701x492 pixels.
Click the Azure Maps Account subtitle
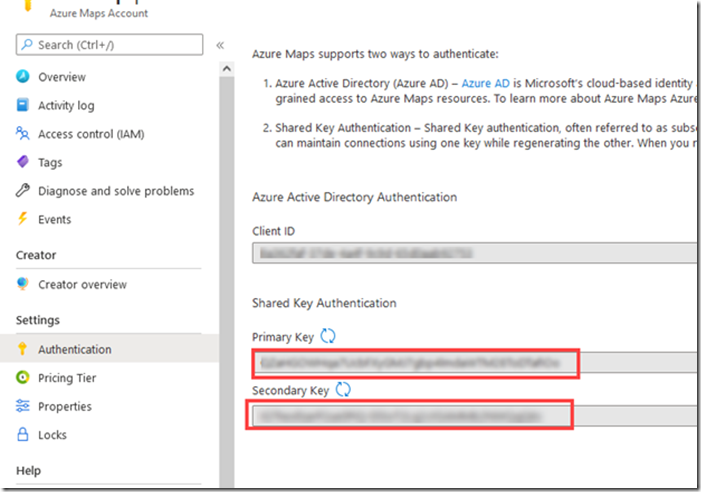(99, 13)
